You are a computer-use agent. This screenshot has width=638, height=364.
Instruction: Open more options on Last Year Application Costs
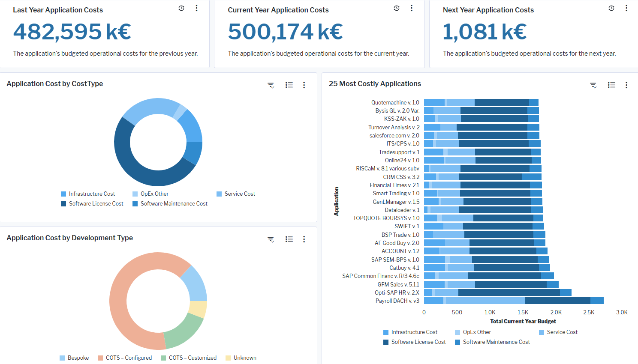coord(196,8)
